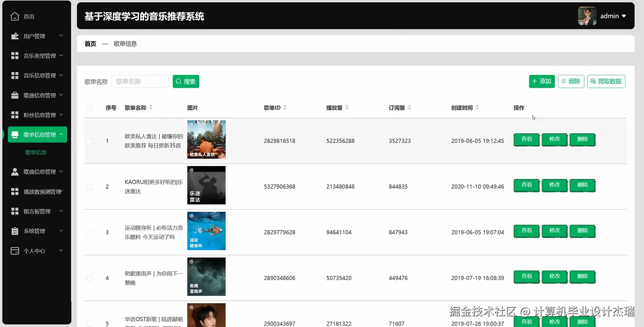Expand 粉丝信息管理 using its chevron
The image size is (644, 327).
61,115
